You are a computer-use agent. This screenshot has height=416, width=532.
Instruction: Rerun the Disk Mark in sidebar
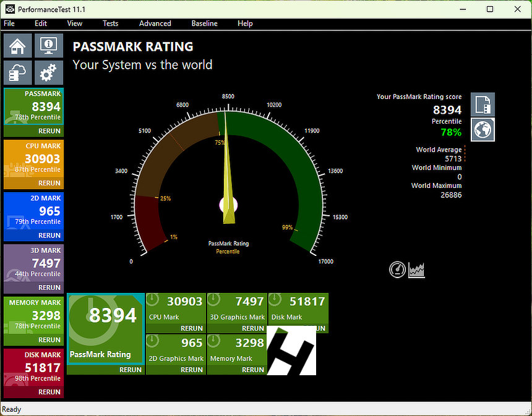coord(49,392)
